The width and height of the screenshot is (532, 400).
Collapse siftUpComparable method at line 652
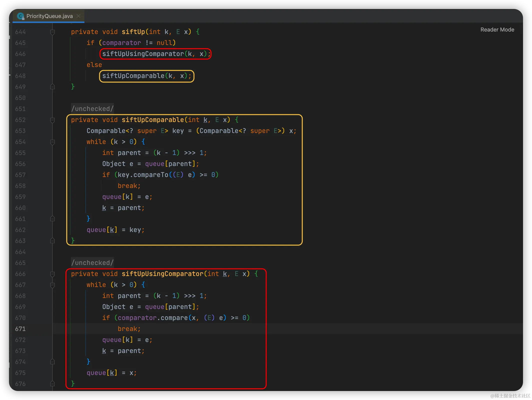(x=52, y=120)
